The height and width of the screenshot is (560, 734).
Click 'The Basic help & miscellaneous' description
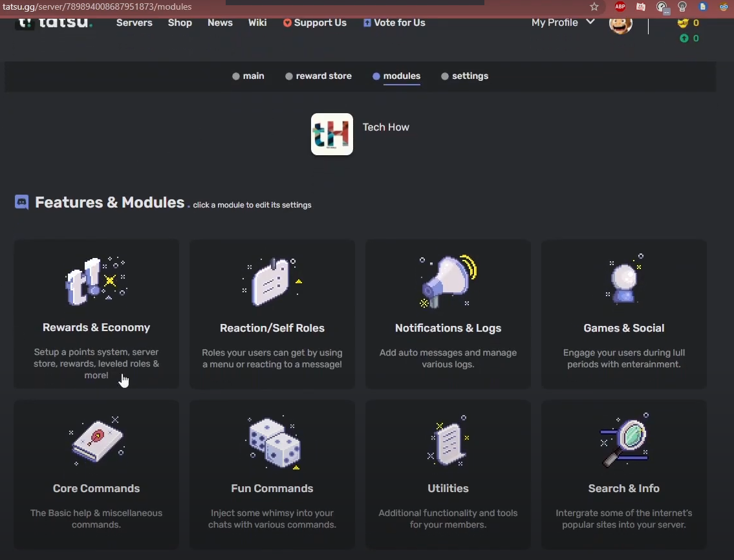point(96,519)
